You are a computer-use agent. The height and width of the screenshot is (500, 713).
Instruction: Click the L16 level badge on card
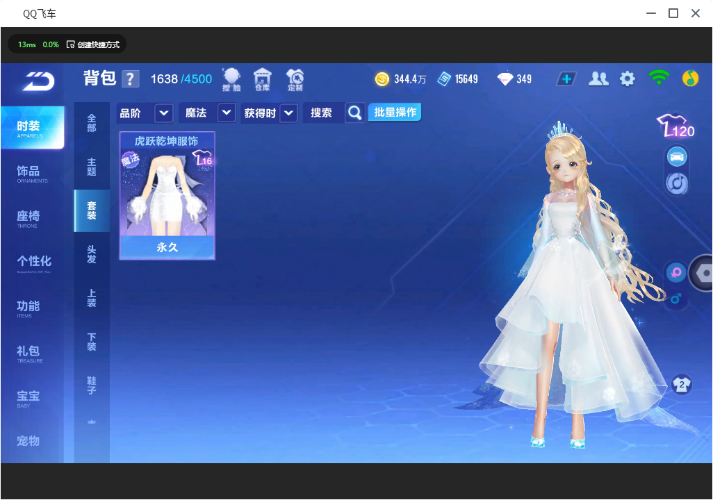click(202, 159)
